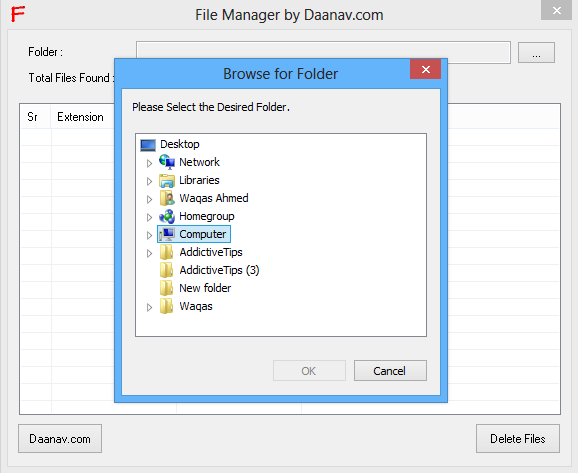Click the browse (...) button
Viewport: 578px width, 473px height.
tap(536, 52)
